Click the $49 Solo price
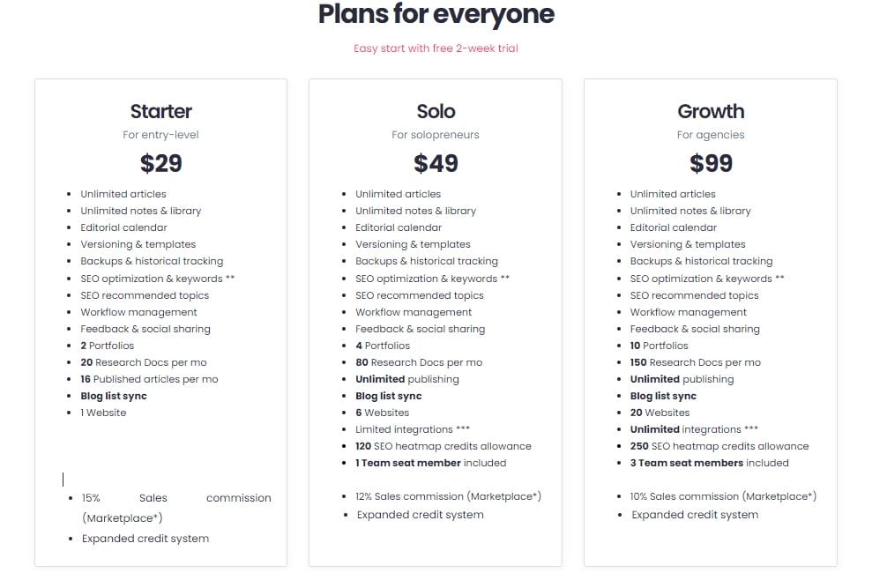The width and height of the screenshot is (887, 588). 436,163
